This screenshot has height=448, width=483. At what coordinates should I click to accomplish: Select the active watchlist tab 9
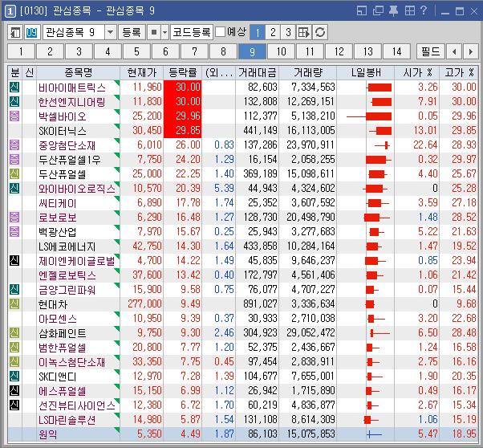tap(252, 51)
